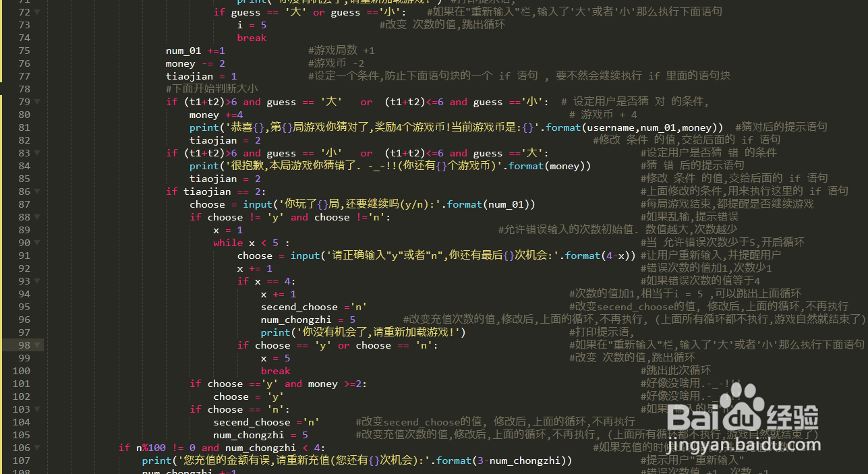
Task: Click '.format(3-num_chongzhi))' on line 107
Action: coord(502,461)
